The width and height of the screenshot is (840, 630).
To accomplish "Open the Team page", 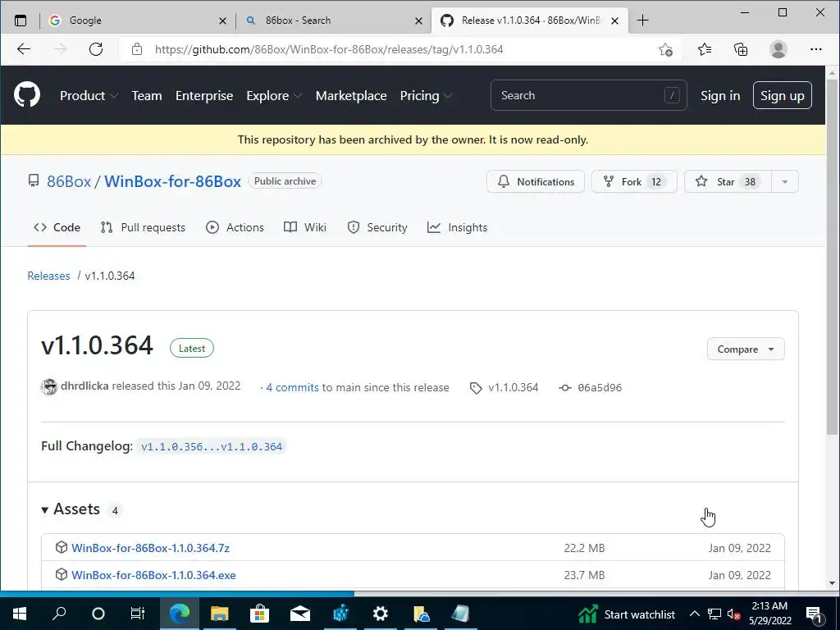I will (x=147, y=95).
